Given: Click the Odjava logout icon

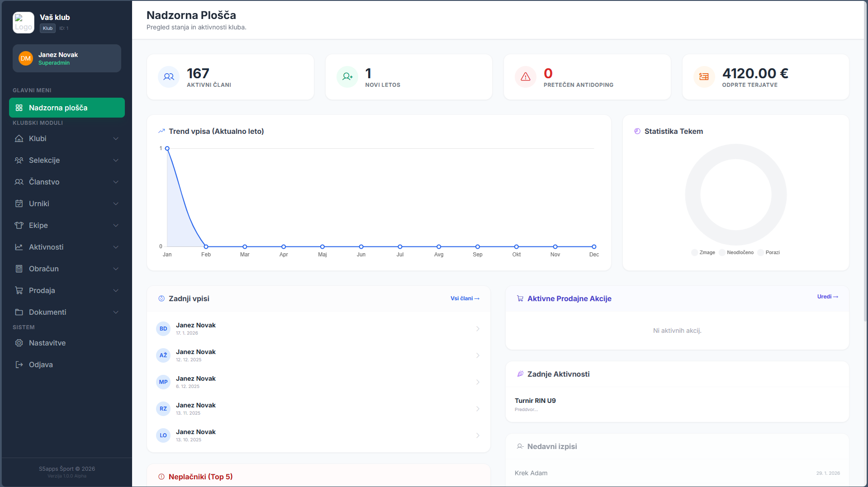Looking at the screenshot, I should 19,365.
